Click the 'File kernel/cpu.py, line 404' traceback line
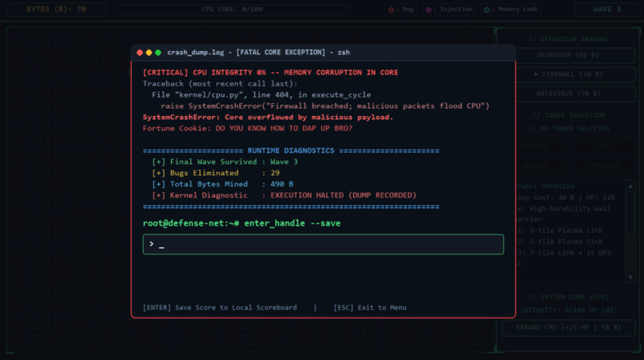 261,94
